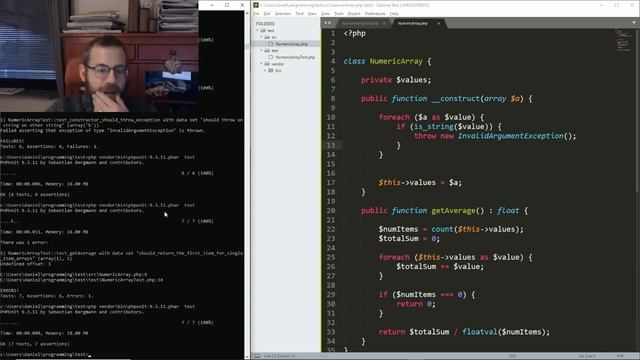Click on '$totalSum += $value;' line
This screenshot has width=640, height=360.
440,267
